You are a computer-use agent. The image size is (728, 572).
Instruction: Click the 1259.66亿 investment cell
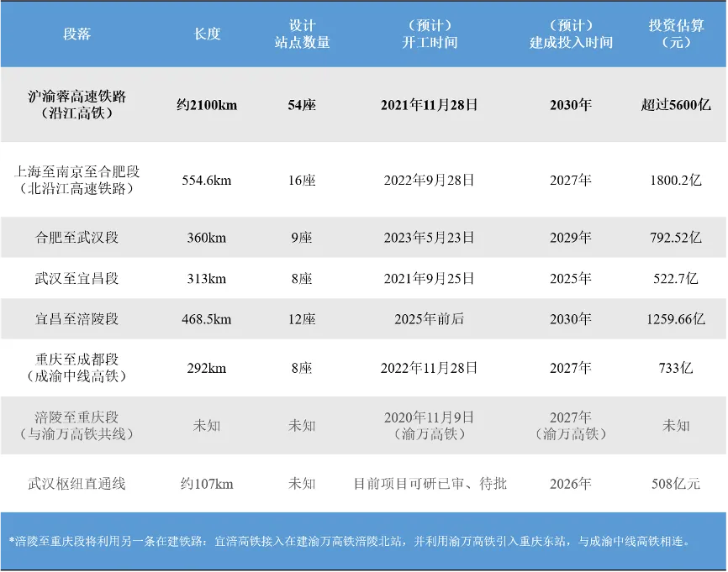676,319
